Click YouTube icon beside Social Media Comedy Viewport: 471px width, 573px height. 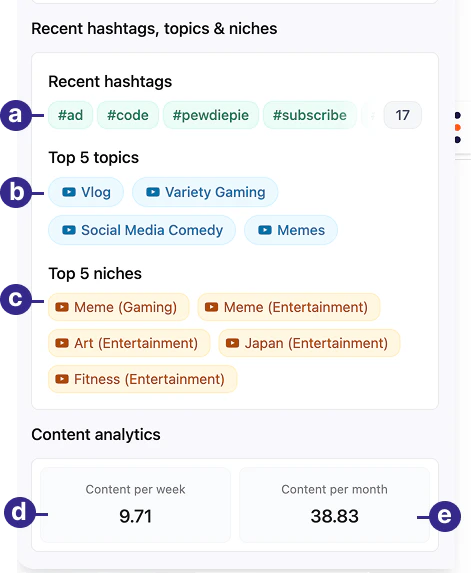(x=69, y=230)
